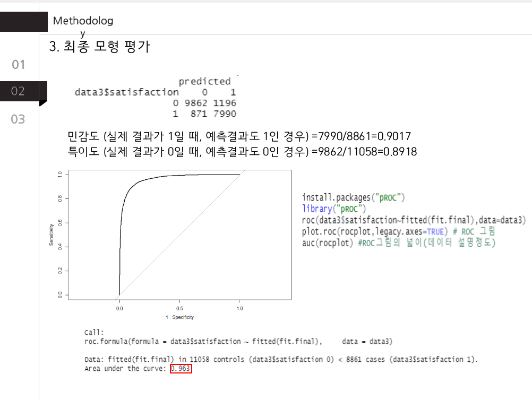
Task: Click the 0.5 tick label on x-axis
Action: tap(179, 308)
